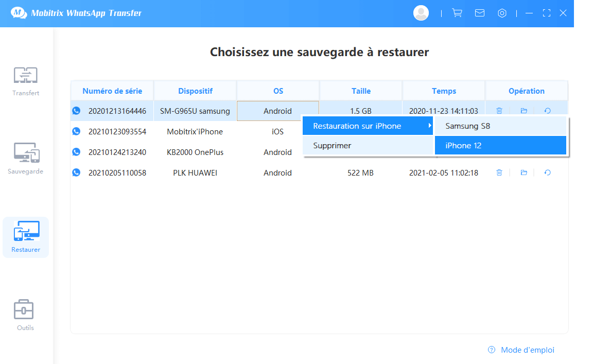Image resolution: width=593 pixels, height=364 pixels.
Task: Select serial number 20210205110058
Action: tap(117, 173)
